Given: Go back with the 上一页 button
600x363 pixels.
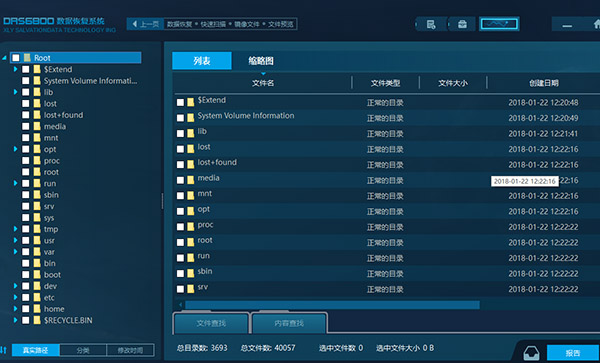Looking at the screenshot, I should pos(145,24).
